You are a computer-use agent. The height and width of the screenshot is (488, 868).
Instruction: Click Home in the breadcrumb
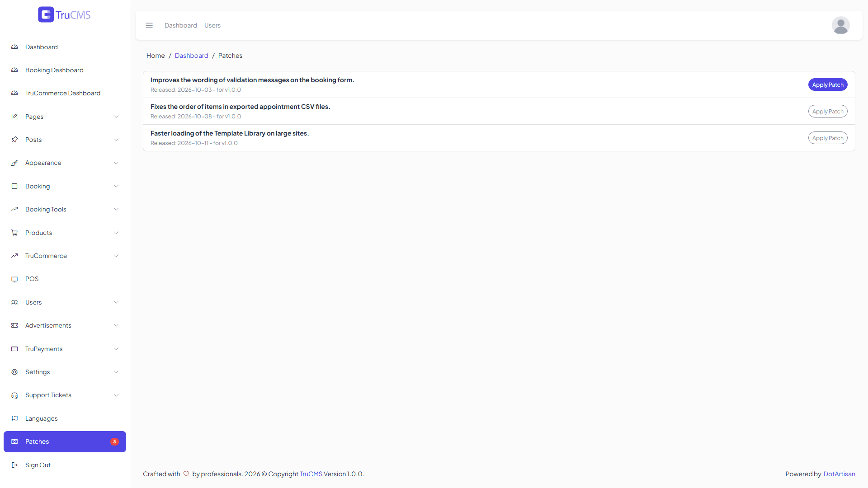point(156,56)
